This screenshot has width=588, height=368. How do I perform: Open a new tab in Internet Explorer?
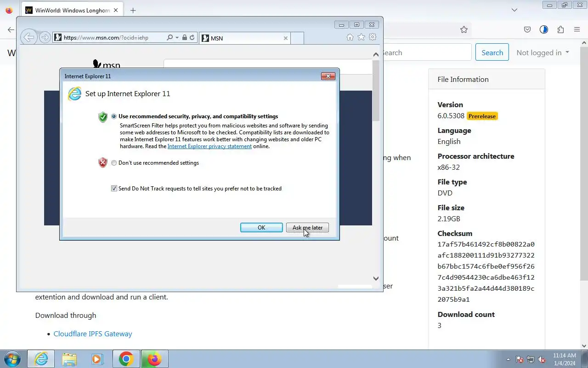(x=297, y=38)
